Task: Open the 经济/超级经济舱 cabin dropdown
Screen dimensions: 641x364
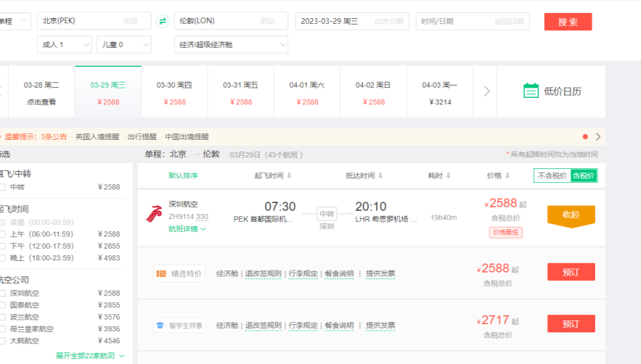Action: coord(231,44)
